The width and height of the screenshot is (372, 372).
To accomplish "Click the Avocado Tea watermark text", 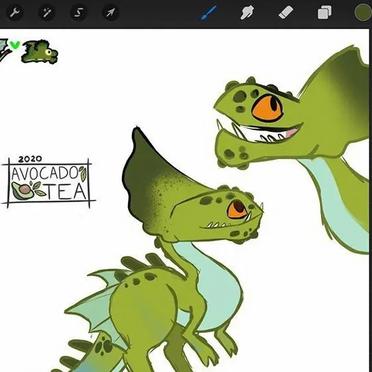I will 49,183.
